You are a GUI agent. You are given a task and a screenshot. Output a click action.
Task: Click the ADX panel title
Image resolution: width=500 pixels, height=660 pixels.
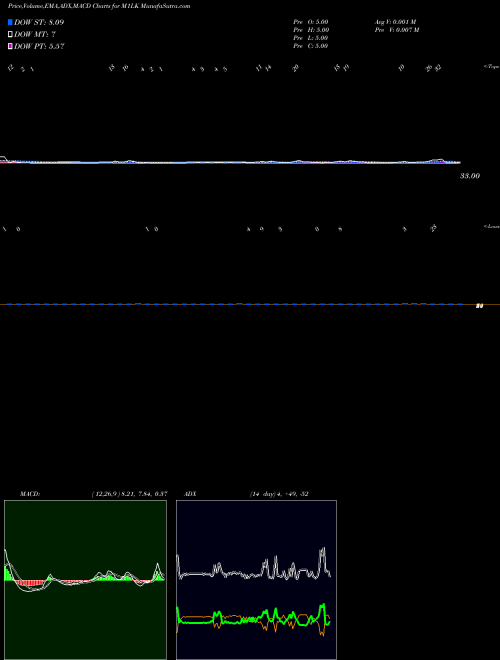(x=190, y=494)
